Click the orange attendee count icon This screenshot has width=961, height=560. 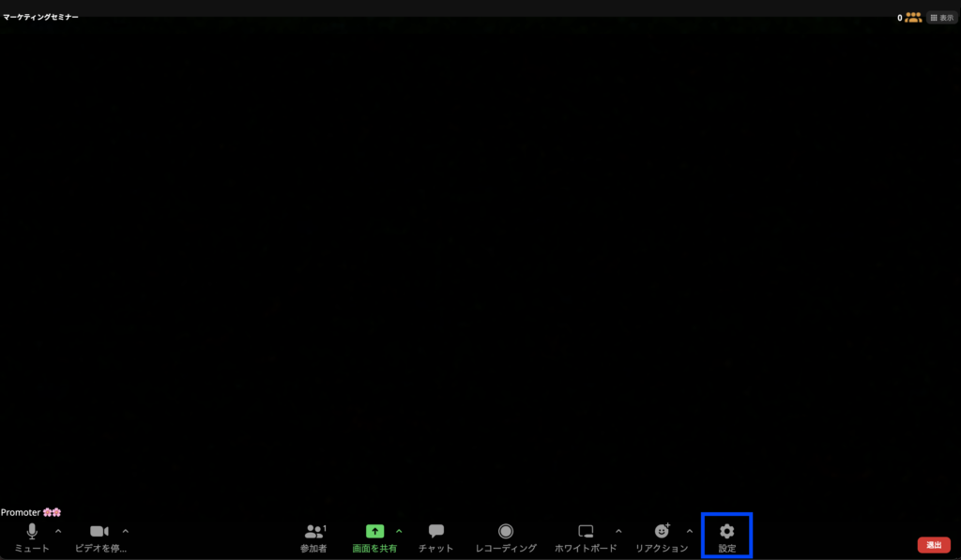point(912,17)
